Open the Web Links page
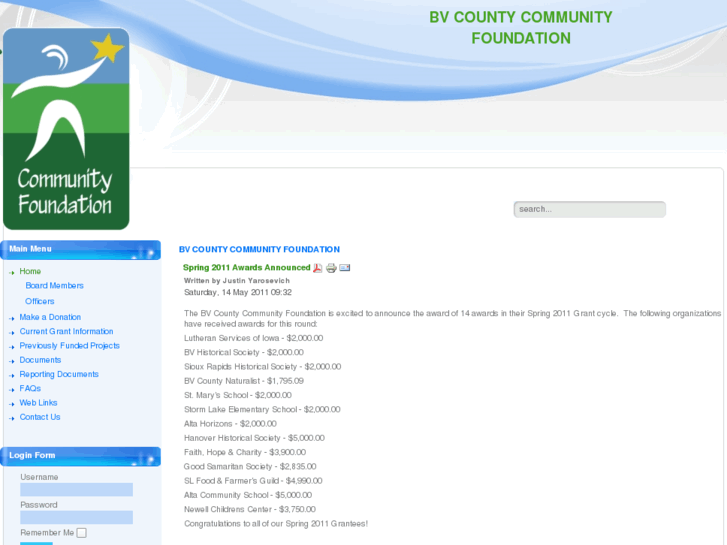 pos(38,403)
